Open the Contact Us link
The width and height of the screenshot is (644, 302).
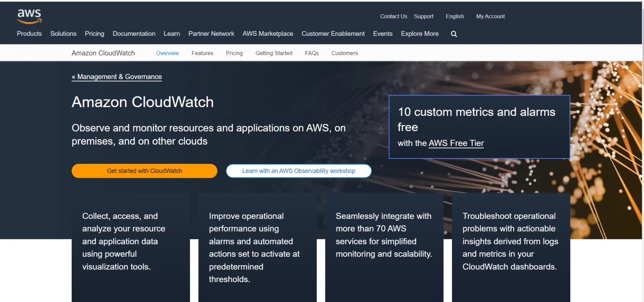point(393,16)
